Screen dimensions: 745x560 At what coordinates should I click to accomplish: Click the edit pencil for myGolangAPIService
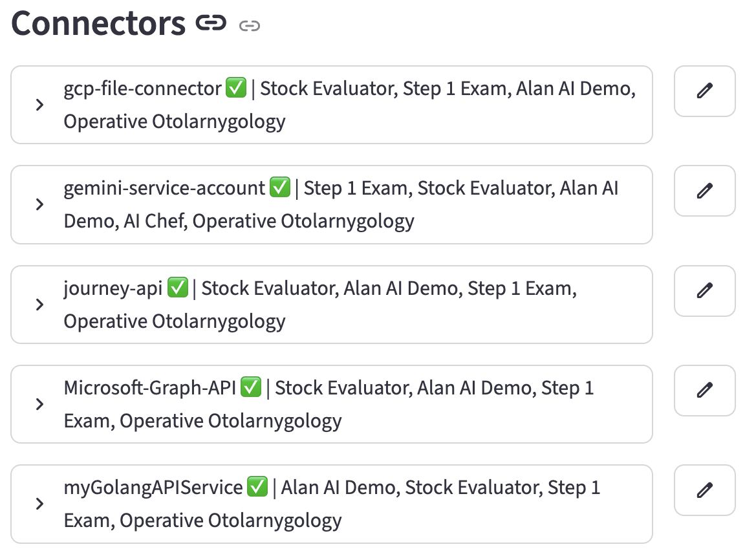[704, 490]
